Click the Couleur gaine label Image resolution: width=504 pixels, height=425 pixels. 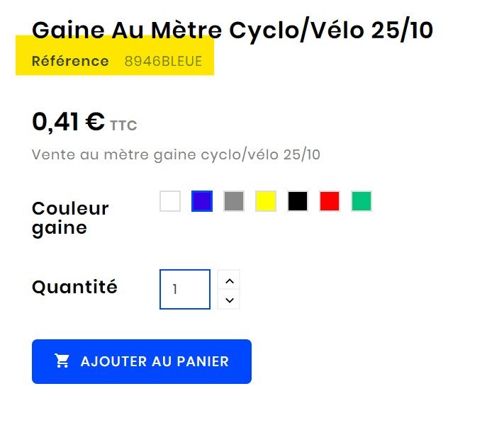pyautogui.click(x=70, y=218)
